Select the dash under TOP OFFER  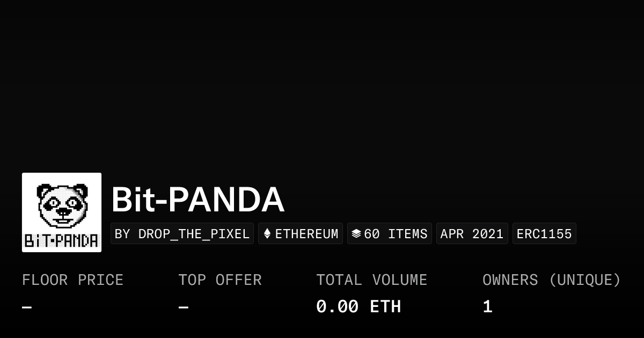(184, 307)
